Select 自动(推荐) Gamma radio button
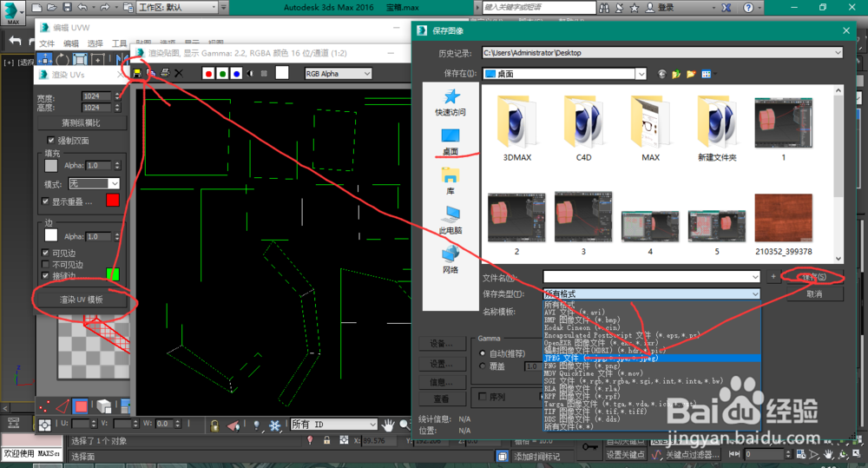The width and height of the screenshot is (868, 468). 483,353
